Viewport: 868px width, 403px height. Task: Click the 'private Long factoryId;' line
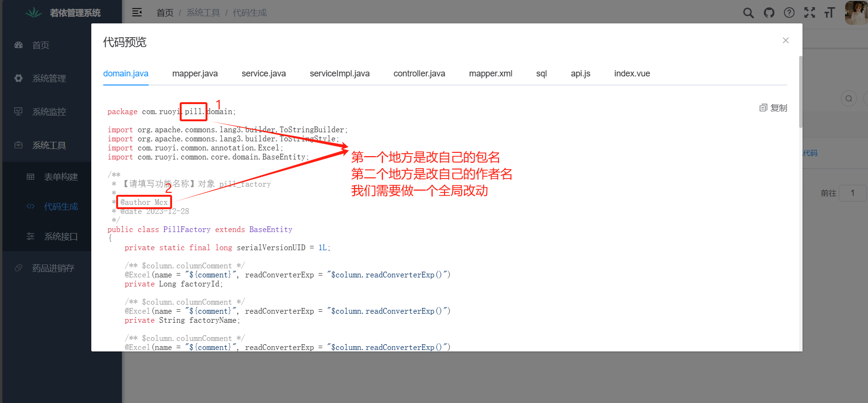(x=174, y=284)
